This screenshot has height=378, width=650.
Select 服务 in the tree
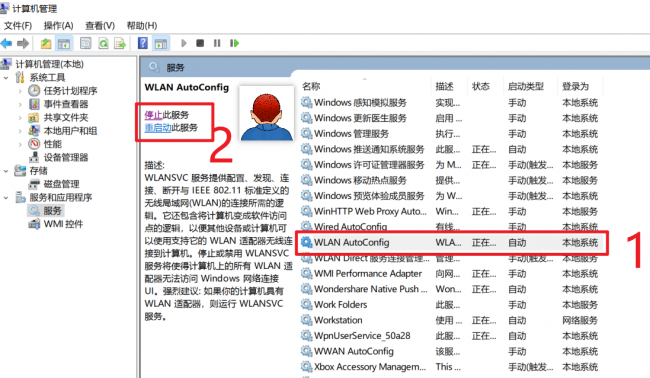53,211
